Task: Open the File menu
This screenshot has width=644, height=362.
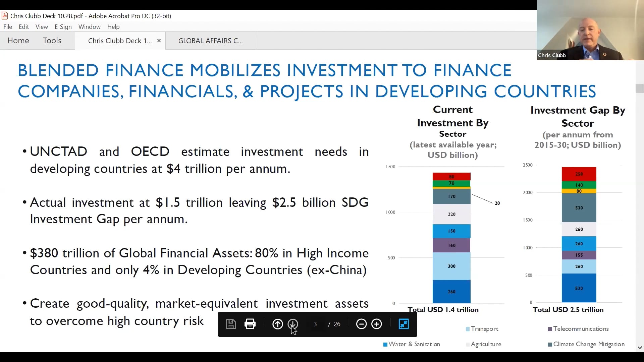Action: (7, 26)
